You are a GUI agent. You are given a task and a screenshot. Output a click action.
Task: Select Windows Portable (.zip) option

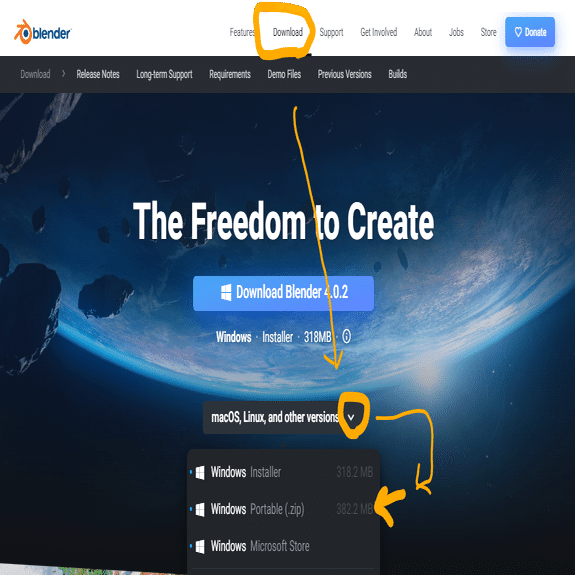point(283,509)
